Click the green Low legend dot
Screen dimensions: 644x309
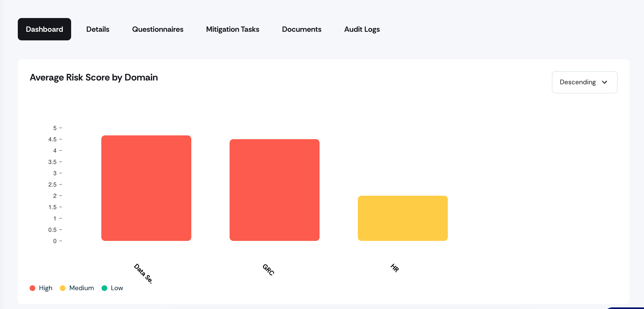point(104,288)
